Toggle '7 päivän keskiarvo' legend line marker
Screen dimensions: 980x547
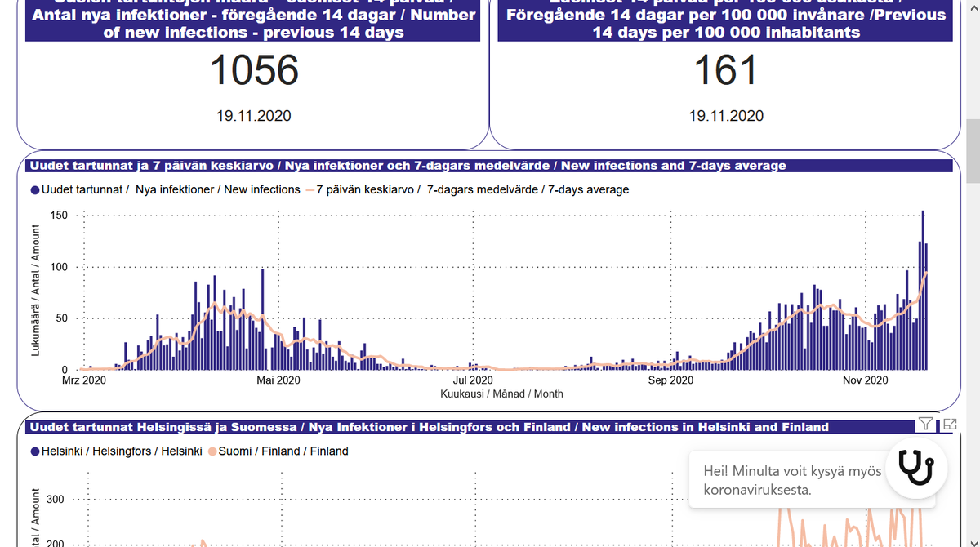tap(310, 189)
